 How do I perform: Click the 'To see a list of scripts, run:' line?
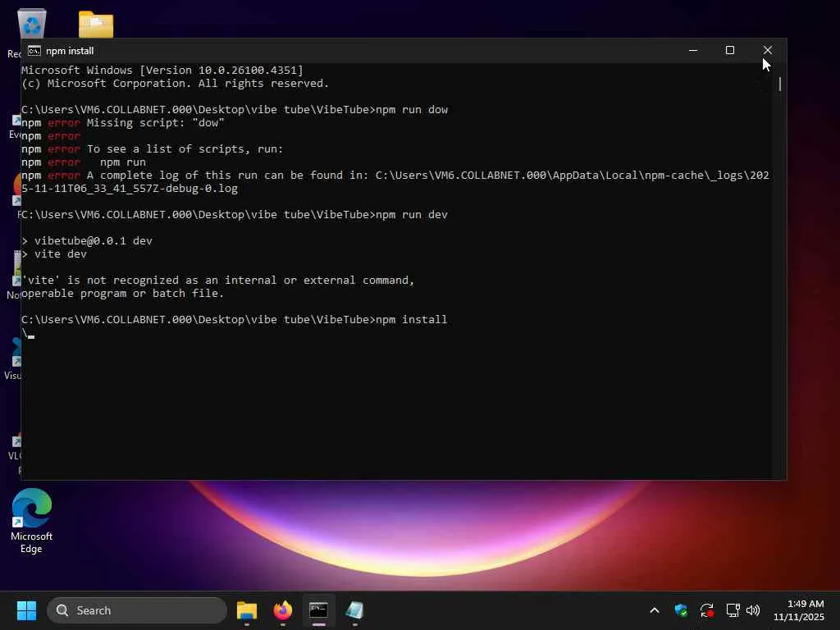pyautogui.click(x=152, y=149)
